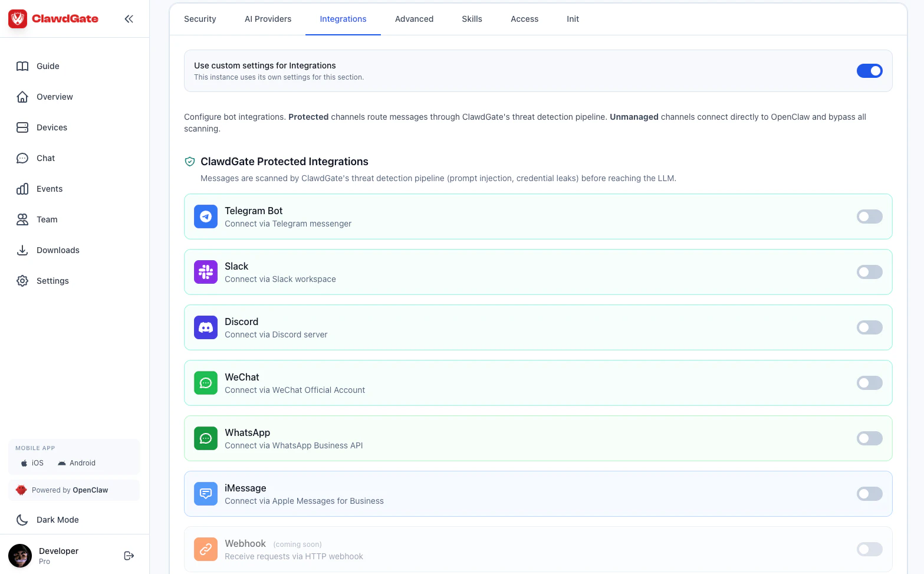Click the orange Webhook link icon

[206, 549]
